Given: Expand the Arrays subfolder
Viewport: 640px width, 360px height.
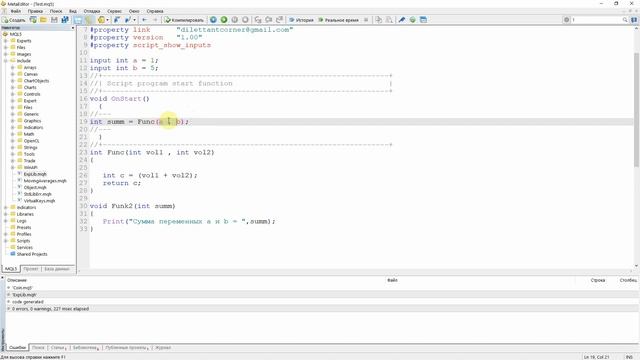Looking at the screenshot, I should [13, 67].
